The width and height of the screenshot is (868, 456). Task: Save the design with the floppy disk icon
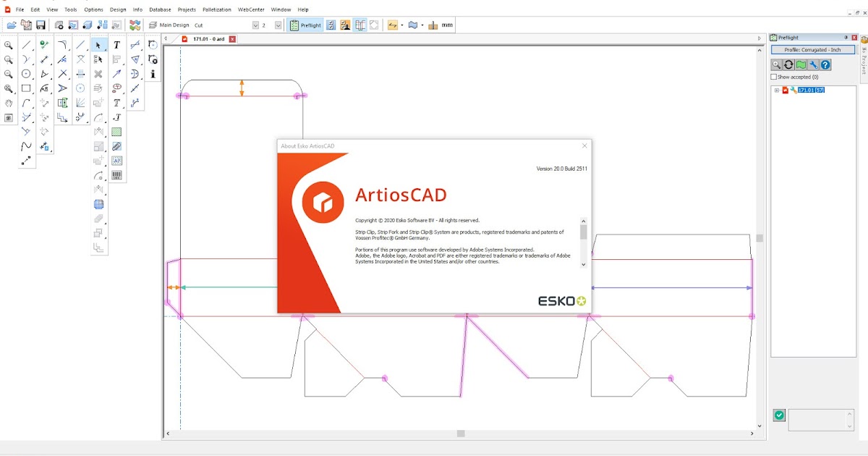41,25
